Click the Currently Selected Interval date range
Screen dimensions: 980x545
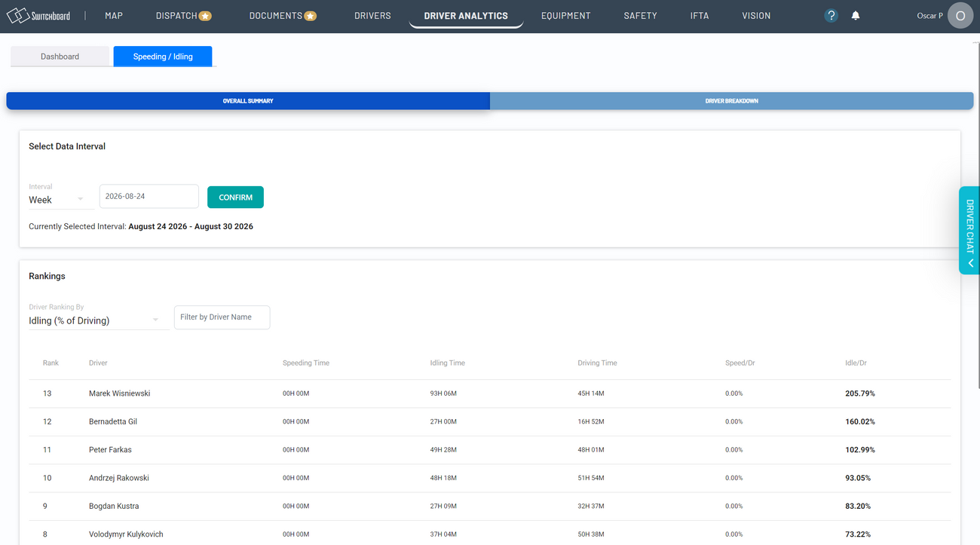[x=191, y=226]
